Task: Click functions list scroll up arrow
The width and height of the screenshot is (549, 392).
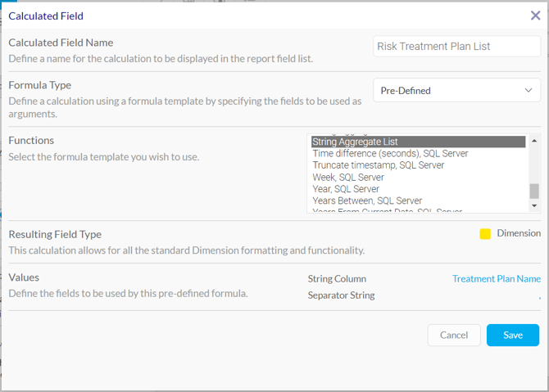Action: pos(534,141)
